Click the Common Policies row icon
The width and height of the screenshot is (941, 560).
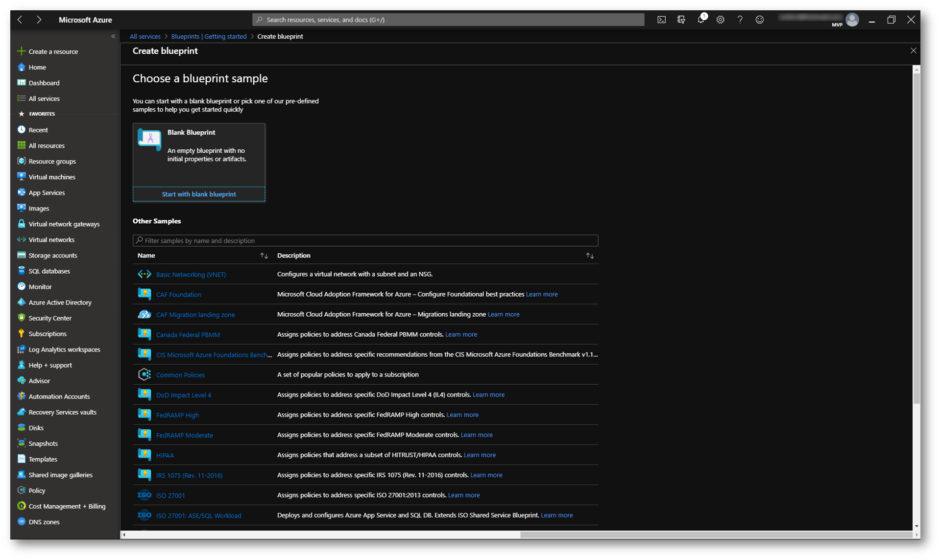(144, 374)
